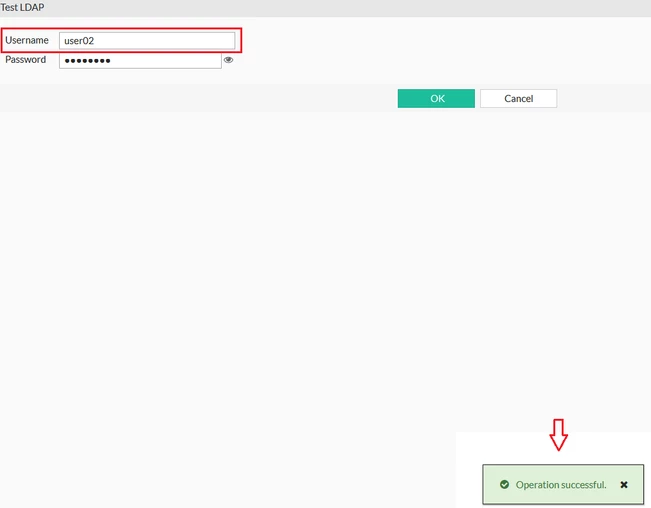Click the 'Operation successful.' message text

click(x=561, y=485)
